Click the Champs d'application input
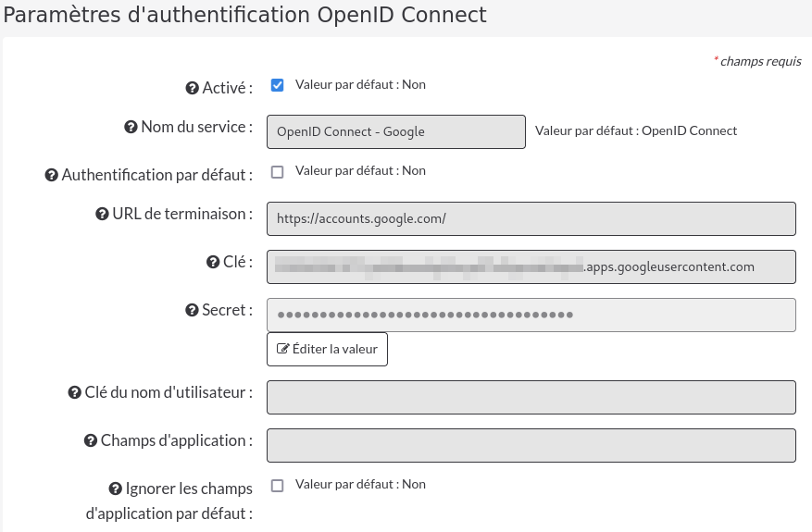 coord(531,446)
